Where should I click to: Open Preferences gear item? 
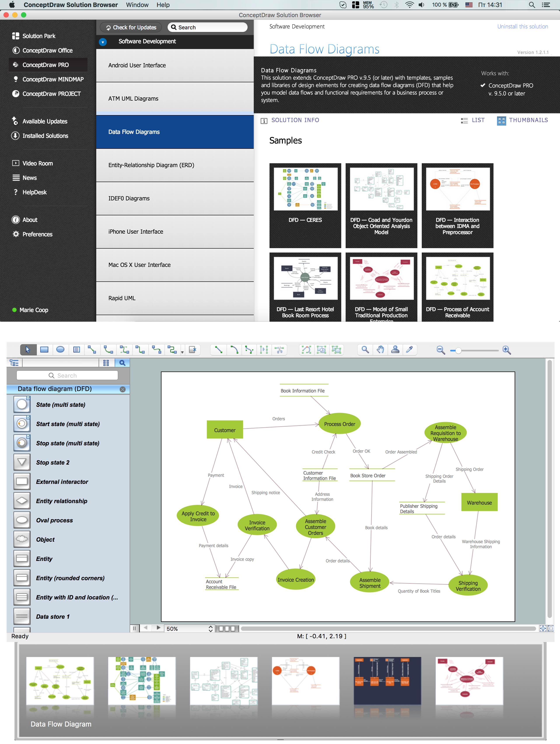32,234
